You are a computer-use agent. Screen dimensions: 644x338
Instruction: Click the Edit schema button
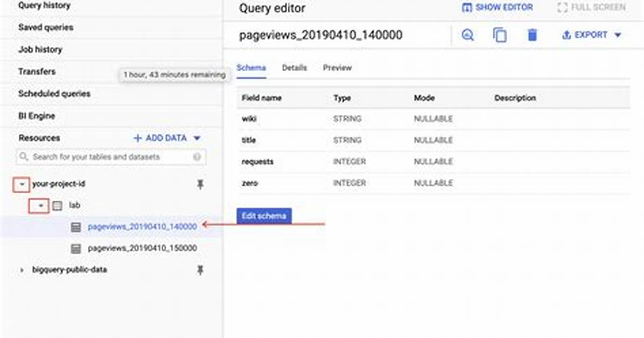point(264,216)
